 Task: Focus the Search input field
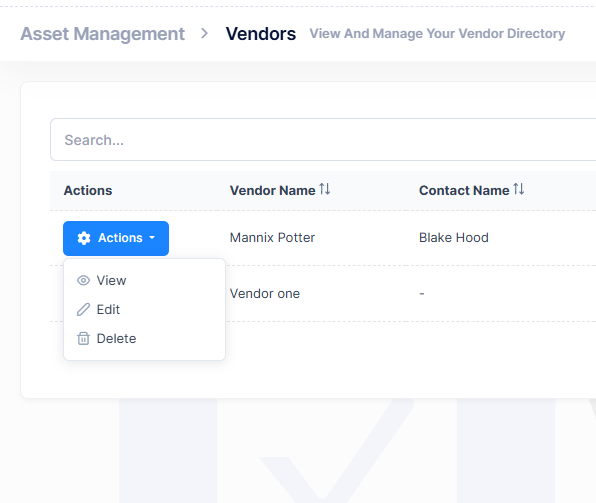tap(323, 140)
